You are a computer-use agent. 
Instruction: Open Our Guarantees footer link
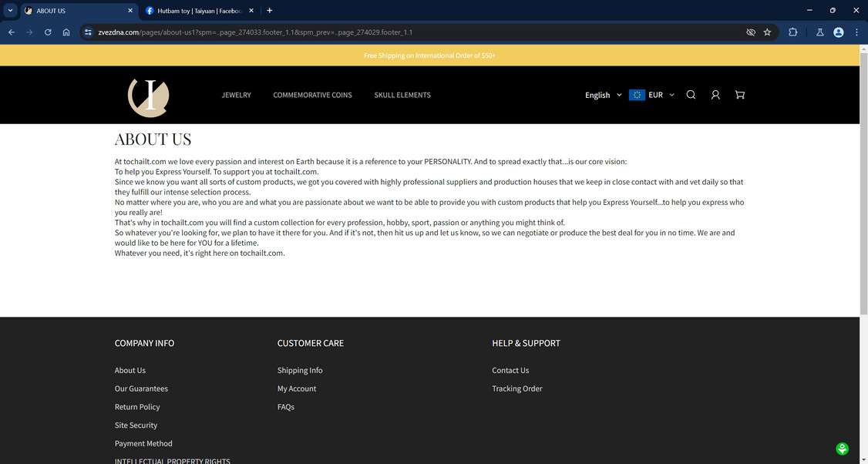pos(141,388)
